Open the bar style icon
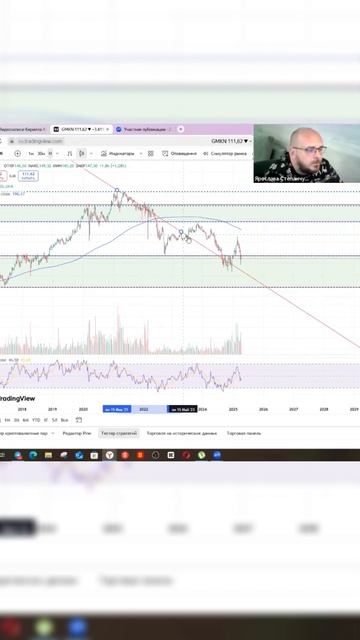The height and width of the screenshot is (640, 360). click(x=69, y=153)
